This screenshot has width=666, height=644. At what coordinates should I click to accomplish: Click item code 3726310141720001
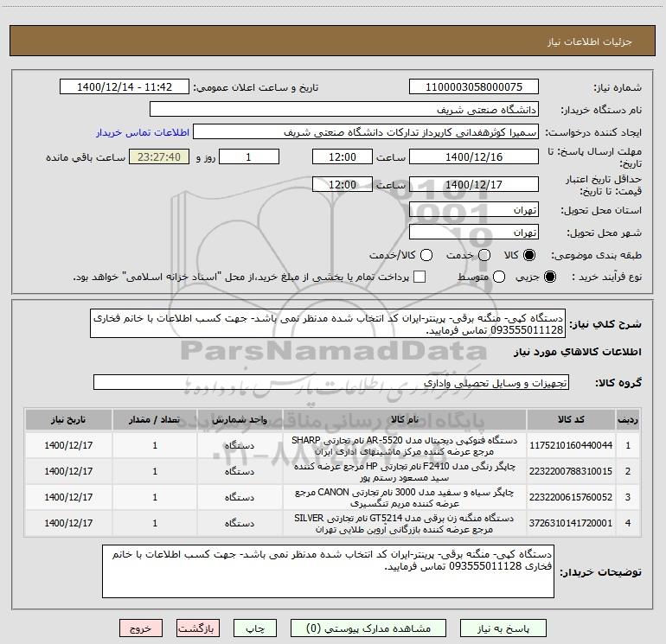click(x=571, y=523)
